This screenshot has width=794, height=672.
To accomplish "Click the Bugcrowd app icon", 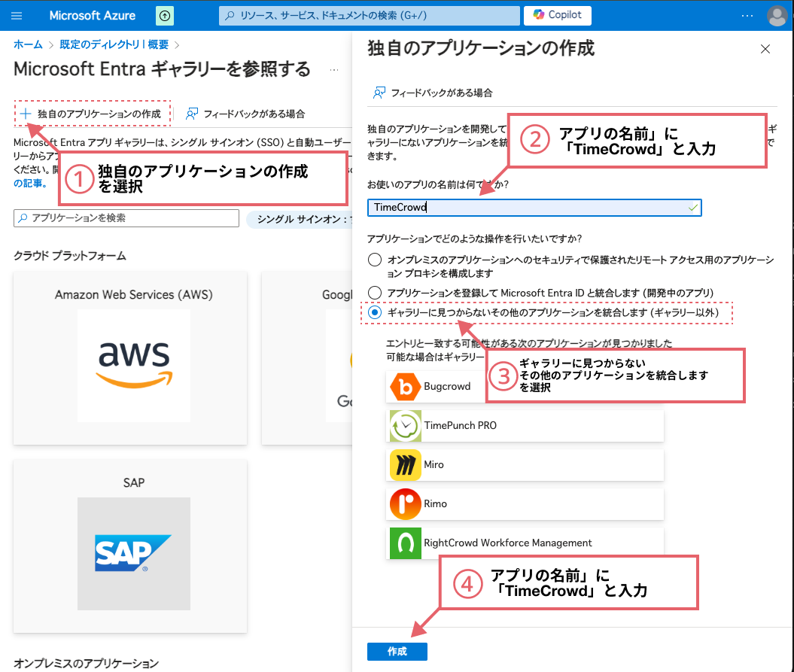I will [406, 387].
